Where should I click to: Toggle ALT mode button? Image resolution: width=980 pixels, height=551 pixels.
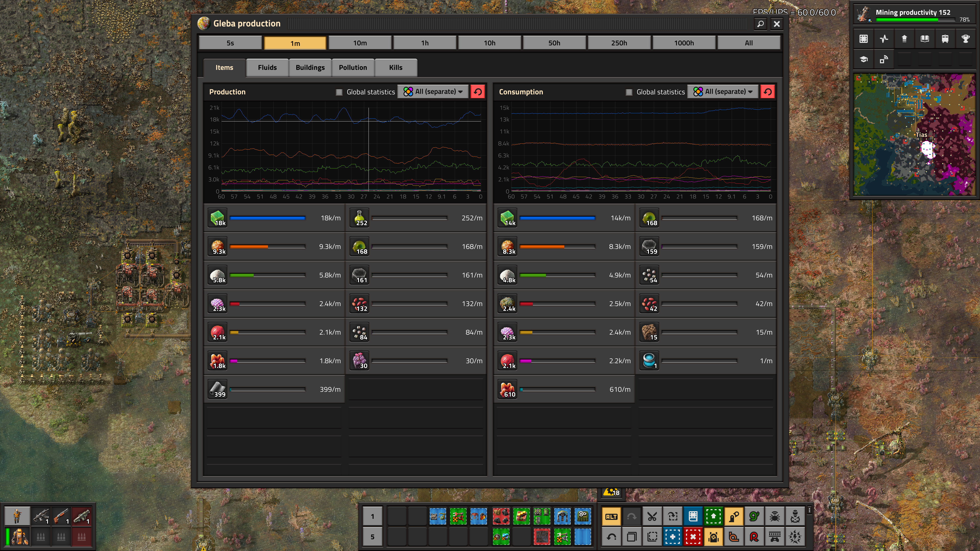(611, 516)
